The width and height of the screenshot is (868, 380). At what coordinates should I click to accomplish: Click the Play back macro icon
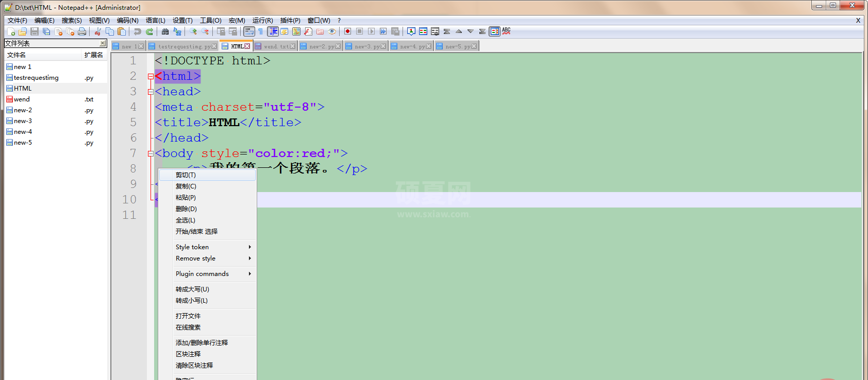click(371, 31)
